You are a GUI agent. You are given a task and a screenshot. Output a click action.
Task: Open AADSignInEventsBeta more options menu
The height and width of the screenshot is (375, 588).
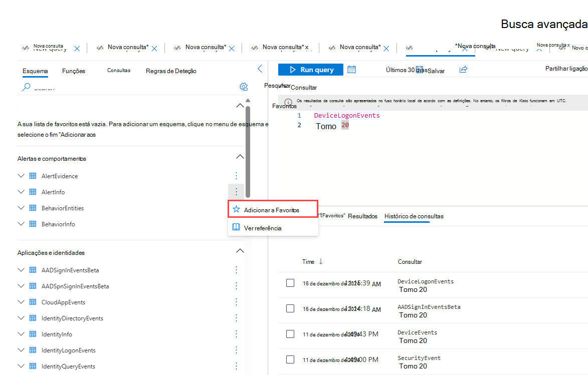point(236,270)
